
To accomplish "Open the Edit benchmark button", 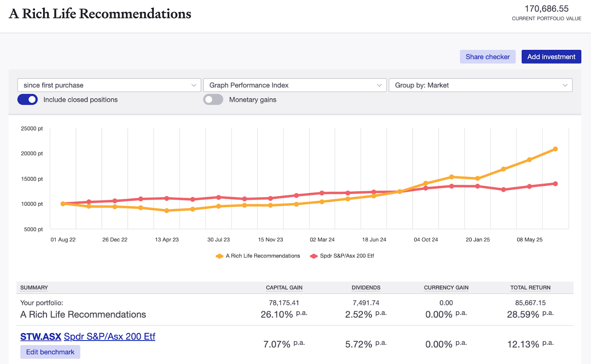I will coord(50,352).
